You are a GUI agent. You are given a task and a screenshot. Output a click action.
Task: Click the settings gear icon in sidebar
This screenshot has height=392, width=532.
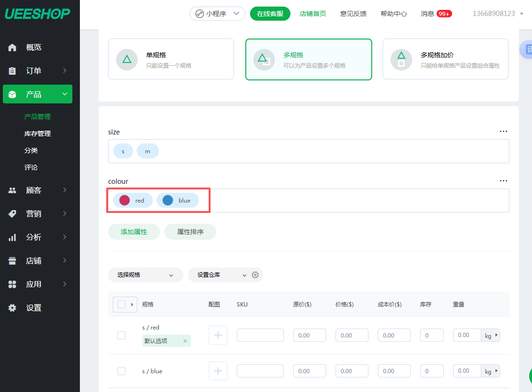point(13,308)
